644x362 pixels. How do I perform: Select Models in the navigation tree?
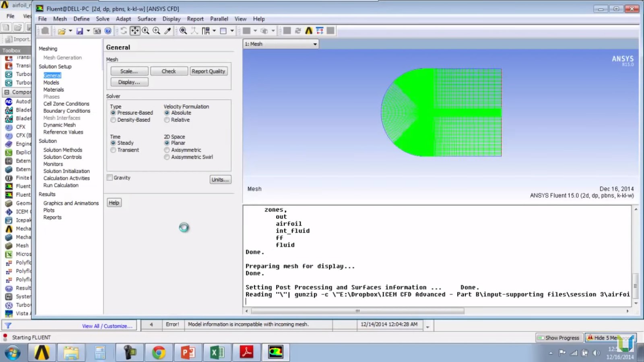pyautogui.click(x=51, y=82)
